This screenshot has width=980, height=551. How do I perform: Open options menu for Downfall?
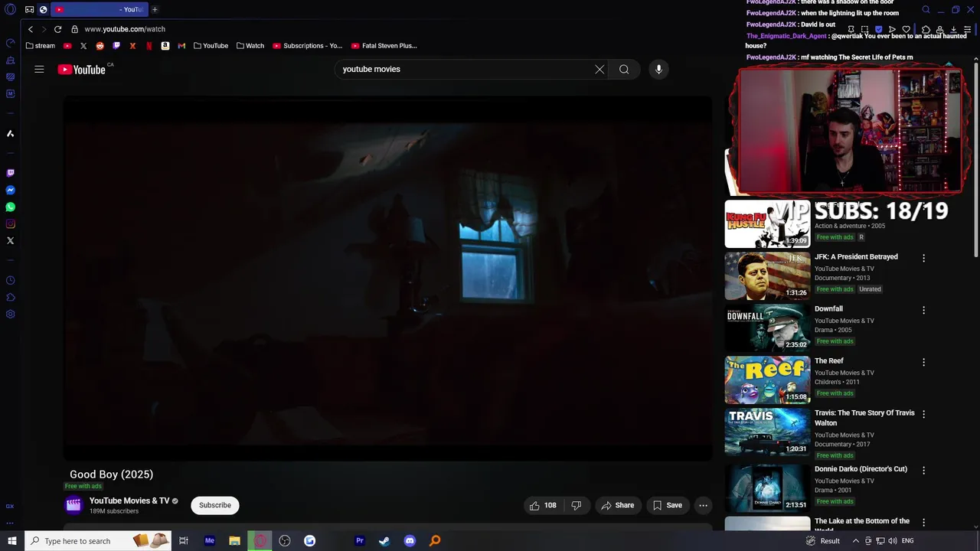coord(923,310)
